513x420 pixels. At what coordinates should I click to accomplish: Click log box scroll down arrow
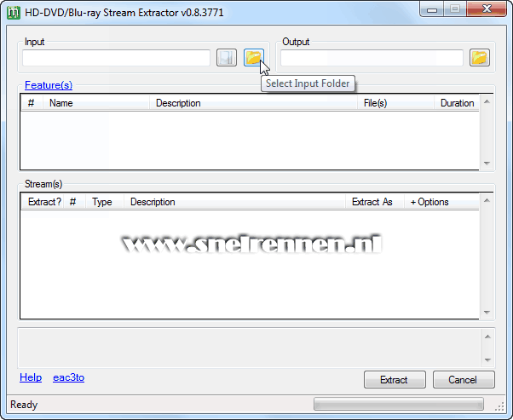(487, 360)
